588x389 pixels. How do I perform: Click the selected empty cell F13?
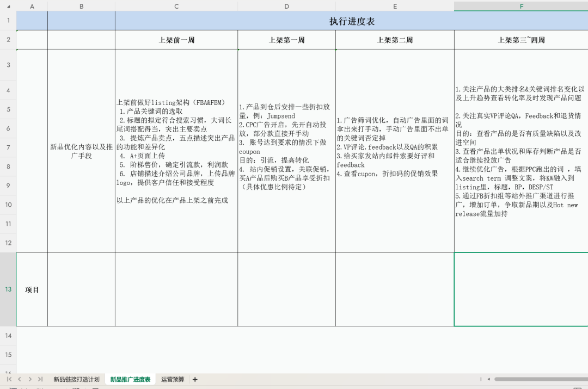[x=521, y=289]
